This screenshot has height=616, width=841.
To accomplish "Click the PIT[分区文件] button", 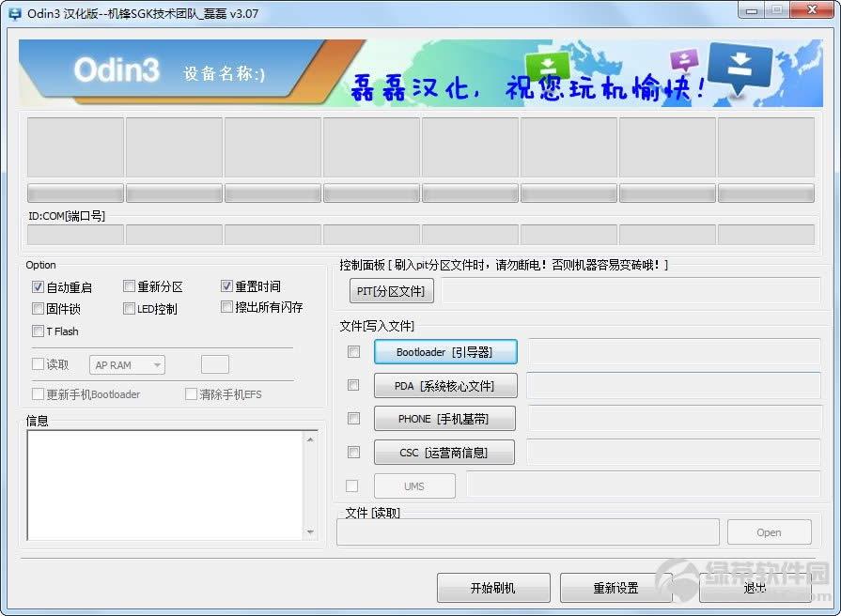I will click(x=392, y=291).
